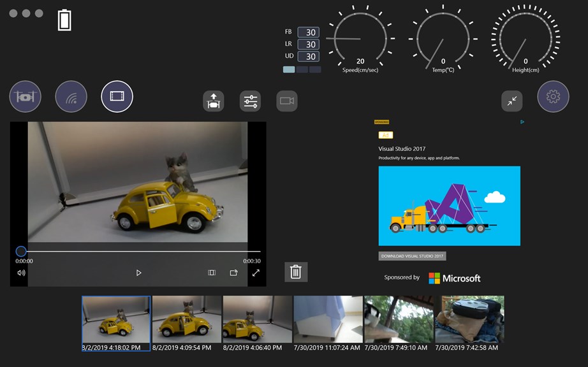Click the FB speed value field
The width and height of the screenshot is (588, 367).
click(x=309, y=32)
